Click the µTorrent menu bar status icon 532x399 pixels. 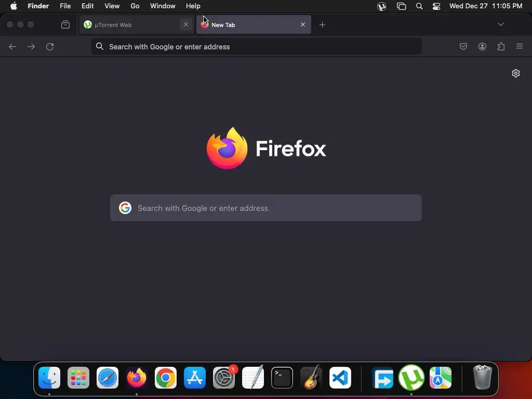(x=382, y=6)
